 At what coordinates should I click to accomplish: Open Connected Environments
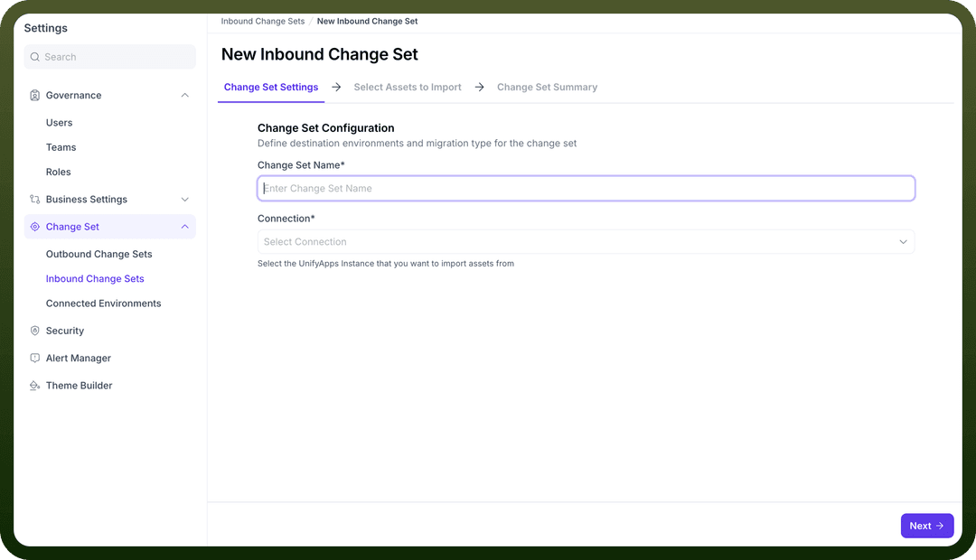(103, 303)
